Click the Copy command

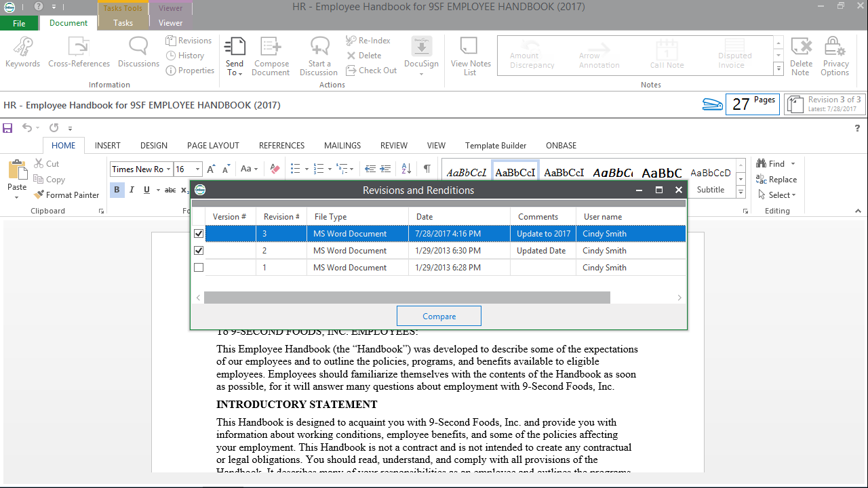tap(49, 180)
